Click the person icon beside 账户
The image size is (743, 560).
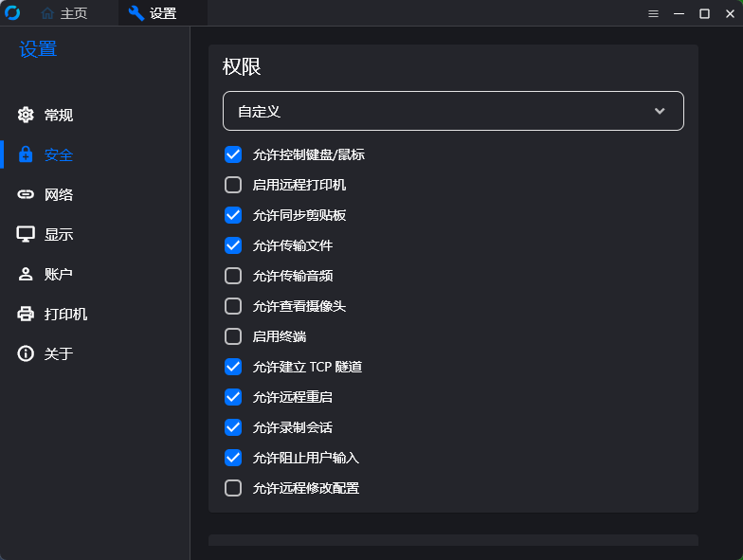[26, 274]
